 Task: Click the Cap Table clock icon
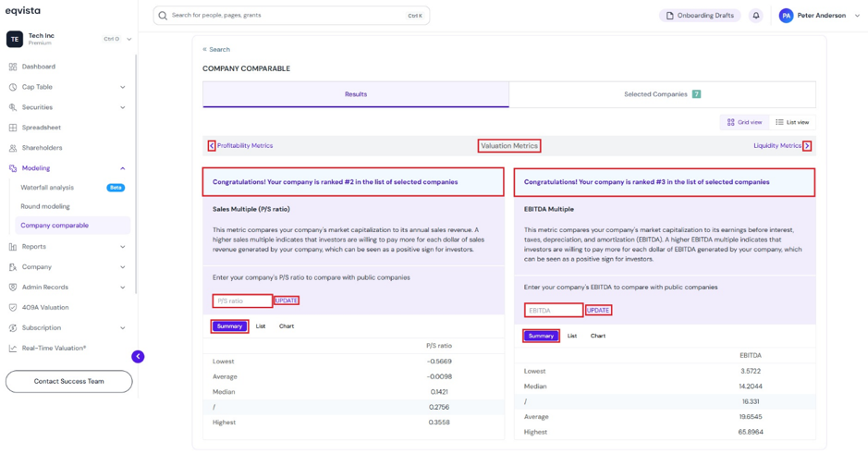[x=13, y=87]
